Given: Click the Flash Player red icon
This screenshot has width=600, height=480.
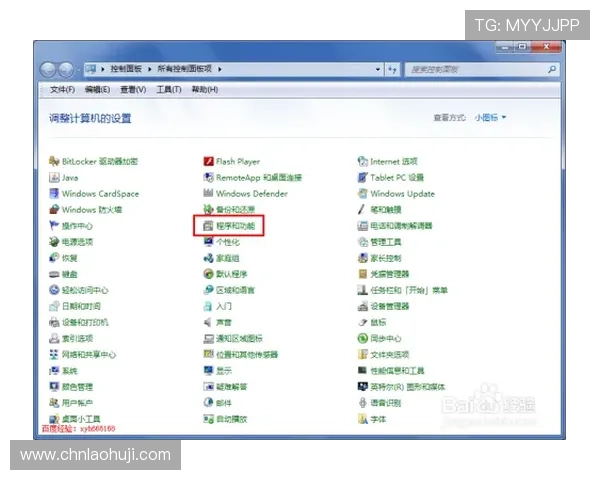Looking at the screenshot, I should pos(208,161).
